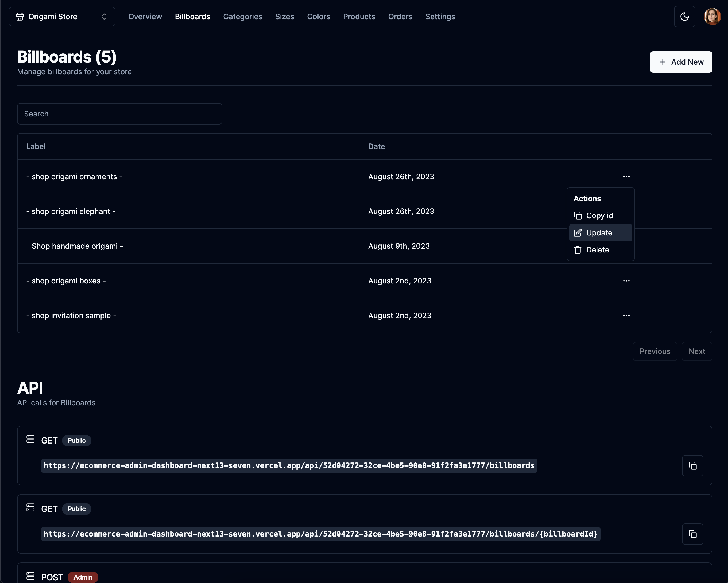Screen dimensions: 728x583
Task: Open the Products tab
Action: pyautogui.click(x=359, y=17)
